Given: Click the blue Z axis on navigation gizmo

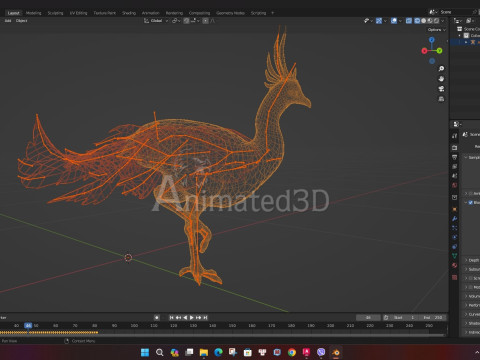Looking at the screenshot, I should (432, 40).
